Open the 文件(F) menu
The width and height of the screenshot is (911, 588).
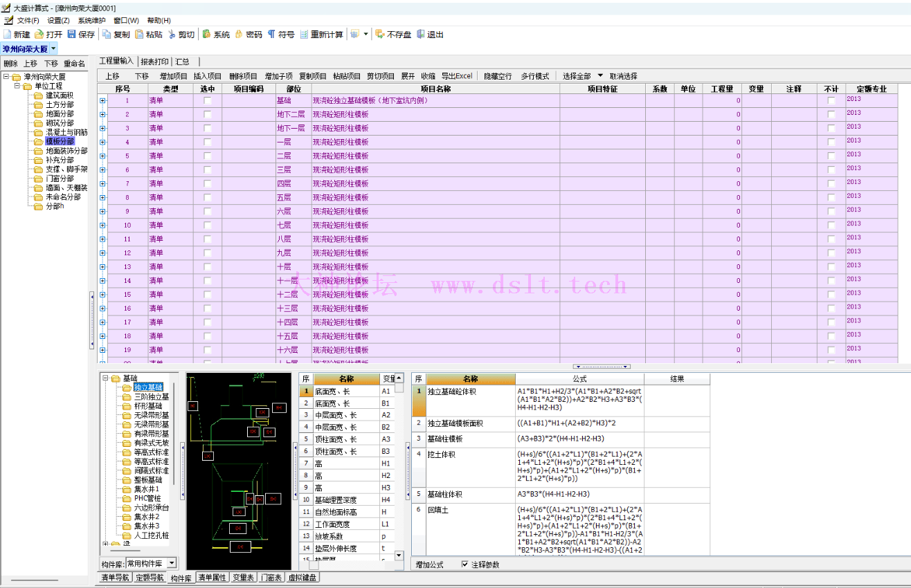(x=28, y=21)
